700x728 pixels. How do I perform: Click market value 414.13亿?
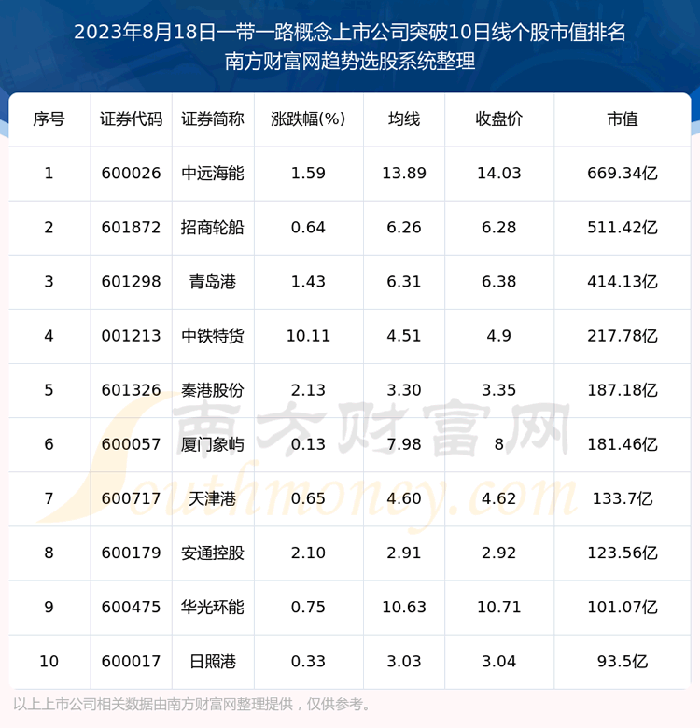point(623,282)
